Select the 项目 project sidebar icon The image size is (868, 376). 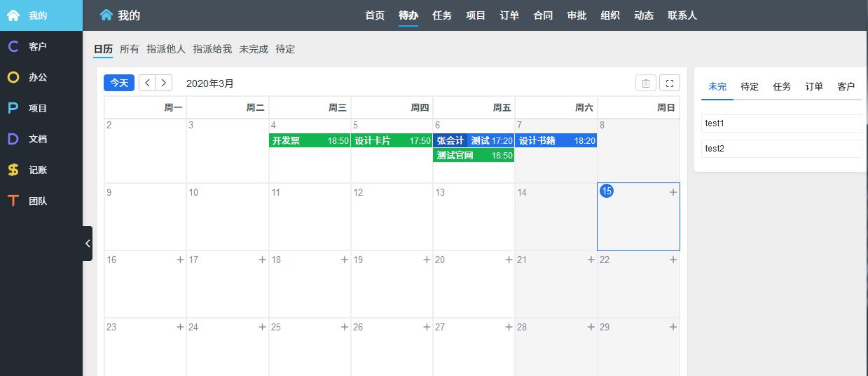tap(13, 108)
